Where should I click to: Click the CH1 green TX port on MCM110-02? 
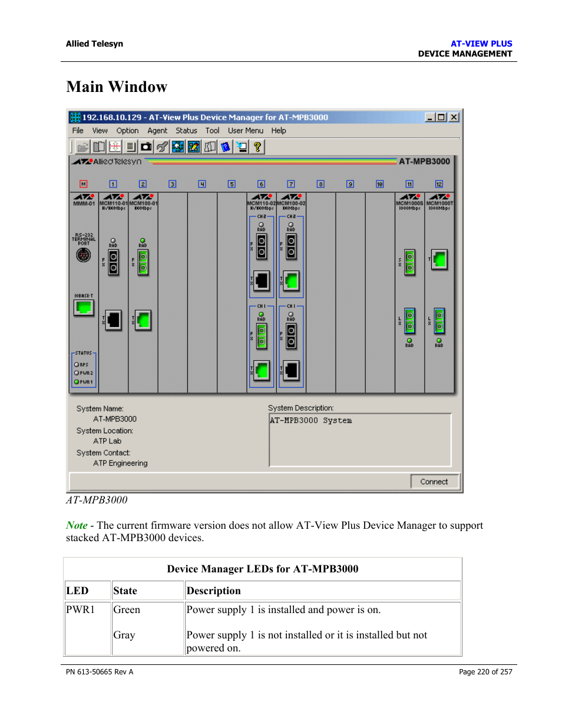click(262, 371)
